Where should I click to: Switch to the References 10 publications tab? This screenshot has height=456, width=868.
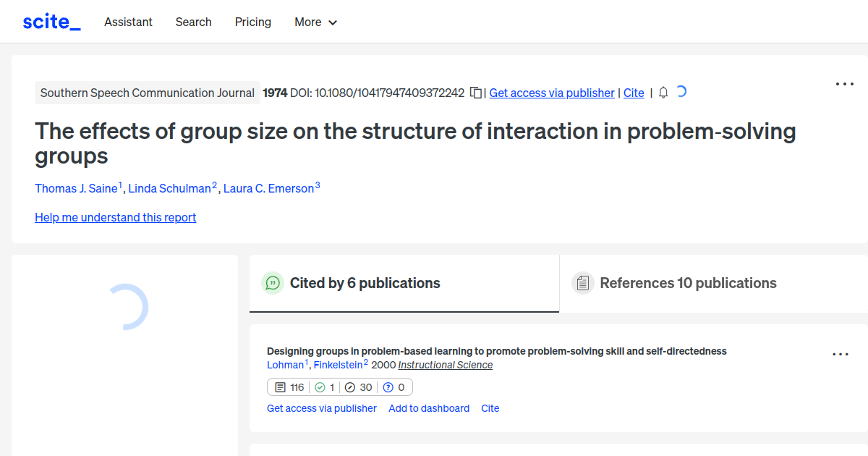pos(688,283)
